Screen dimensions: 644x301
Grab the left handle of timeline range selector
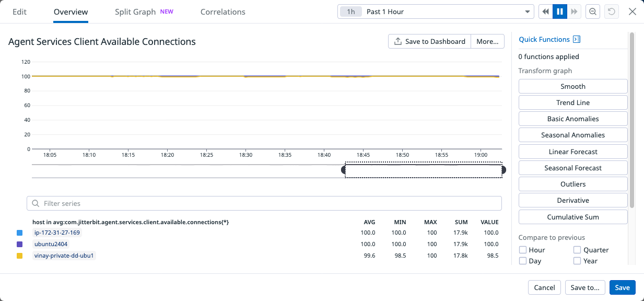point(344,170)
